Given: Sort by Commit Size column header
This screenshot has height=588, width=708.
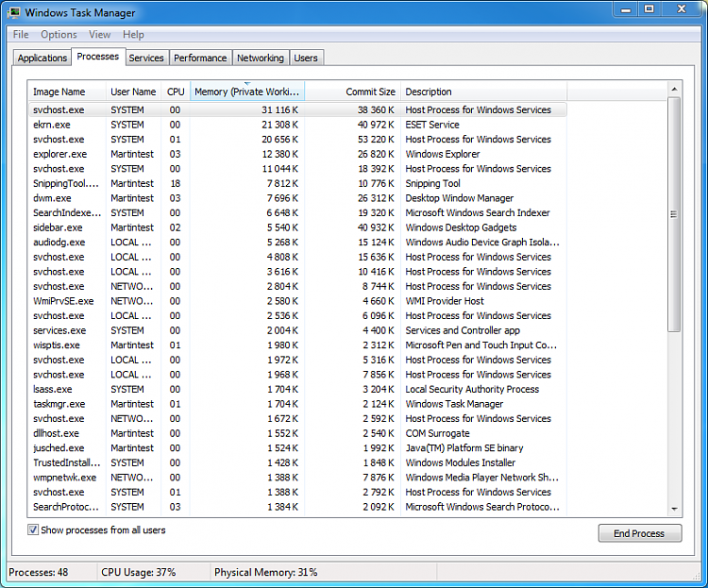Looking at the screenshot, I should 353,92.
